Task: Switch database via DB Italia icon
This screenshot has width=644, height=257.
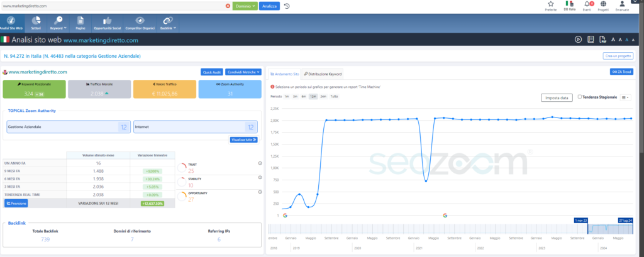Action: pyautogui.click(x=569, y=6)
